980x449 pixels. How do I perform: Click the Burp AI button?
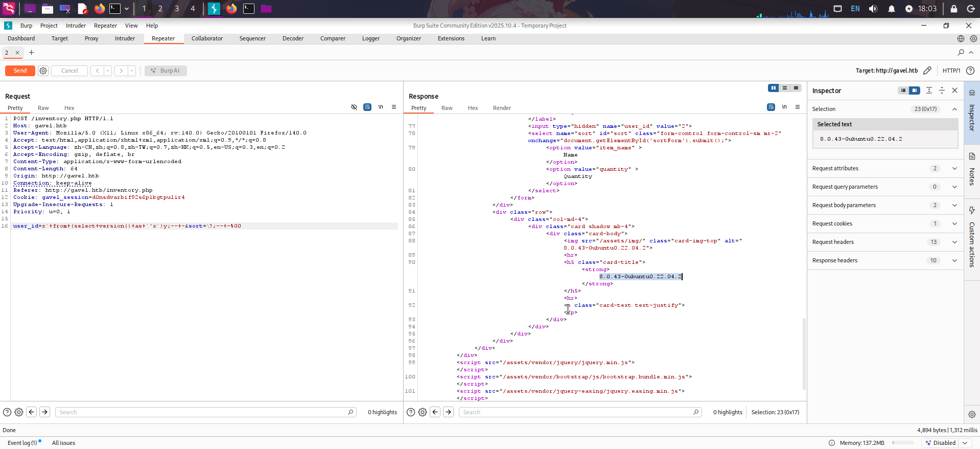[x=166, y=71]
